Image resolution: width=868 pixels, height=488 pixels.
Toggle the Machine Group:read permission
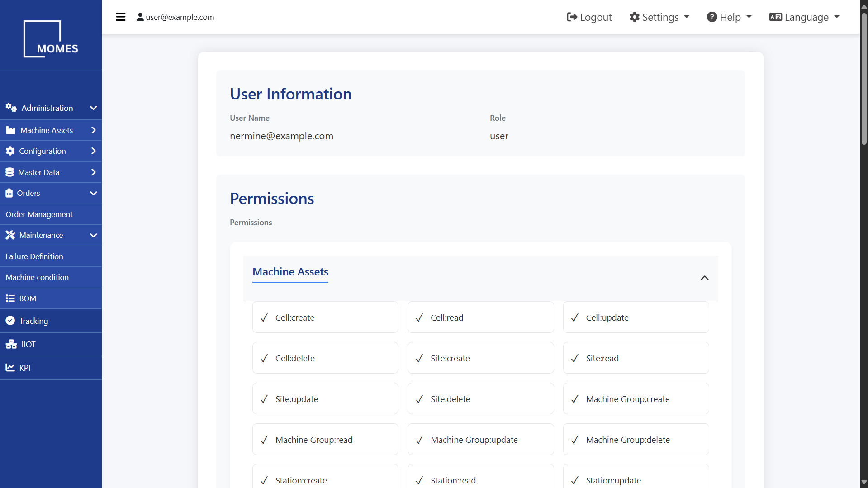pyautogui.click(x=325, y=439)
